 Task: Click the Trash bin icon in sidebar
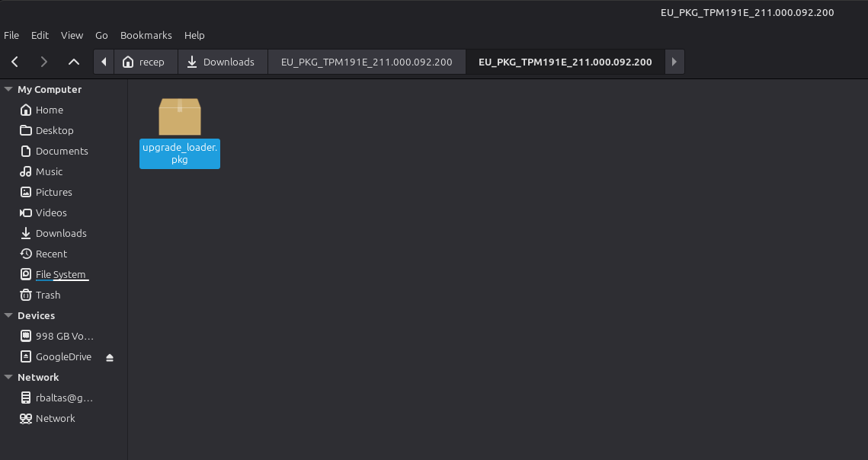coord(25,295)
